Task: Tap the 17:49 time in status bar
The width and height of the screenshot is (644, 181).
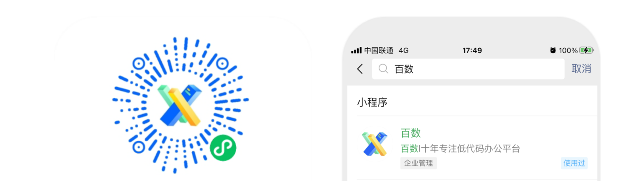Action: 472,50
